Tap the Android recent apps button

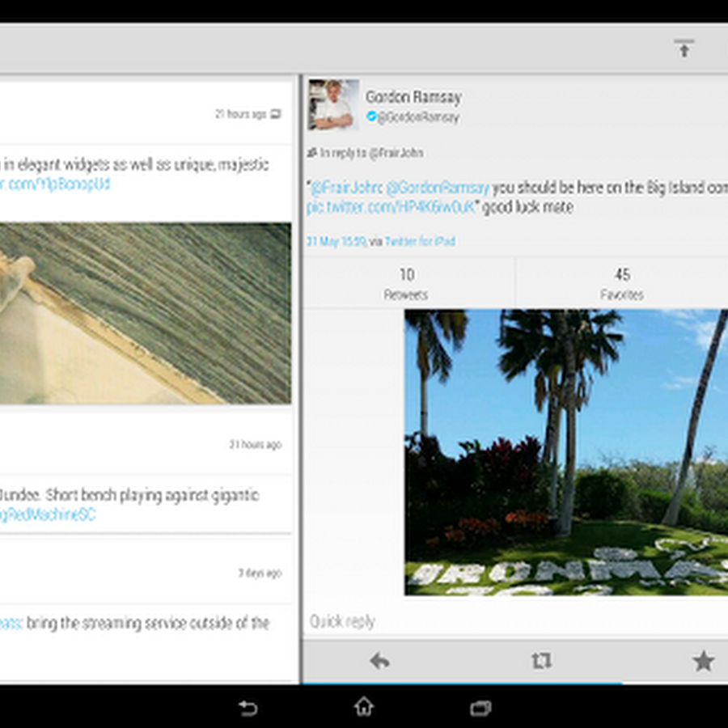point(480,708)
